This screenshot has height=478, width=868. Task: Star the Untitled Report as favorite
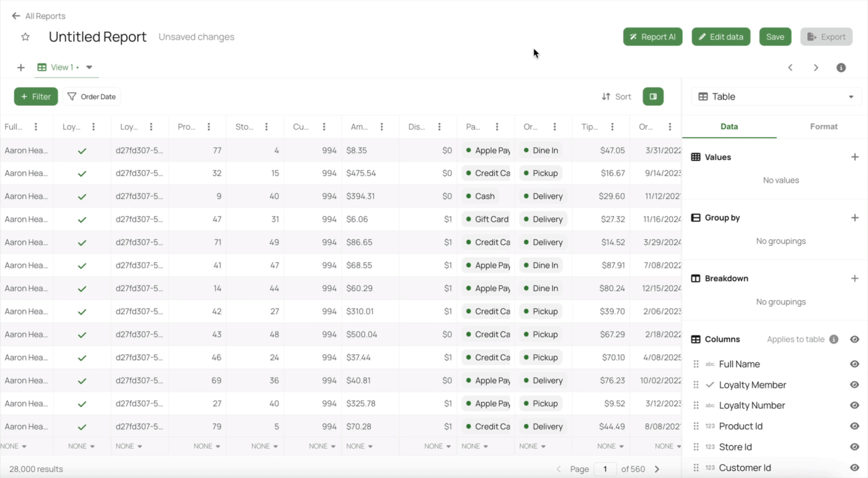pos(25,37)
